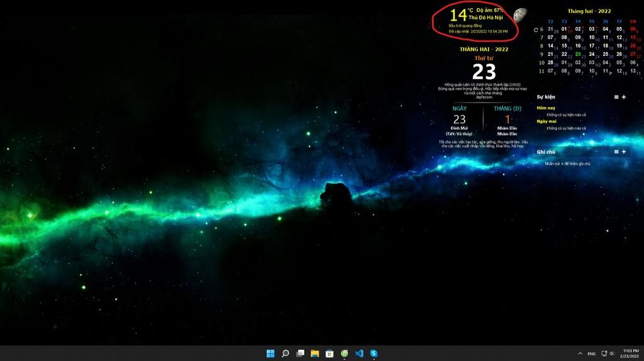Open the green circular app on taskbar

tap(344, 353)
